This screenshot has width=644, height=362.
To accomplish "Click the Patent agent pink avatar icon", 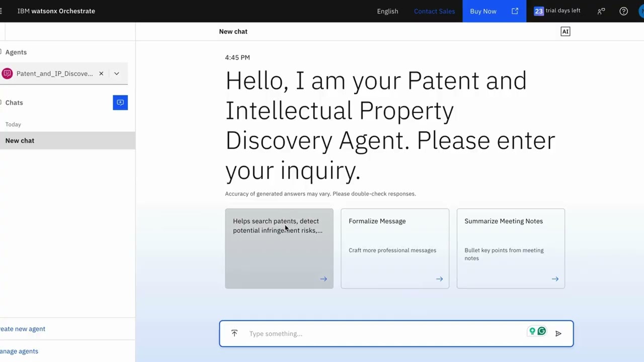I will click(7, 73).
